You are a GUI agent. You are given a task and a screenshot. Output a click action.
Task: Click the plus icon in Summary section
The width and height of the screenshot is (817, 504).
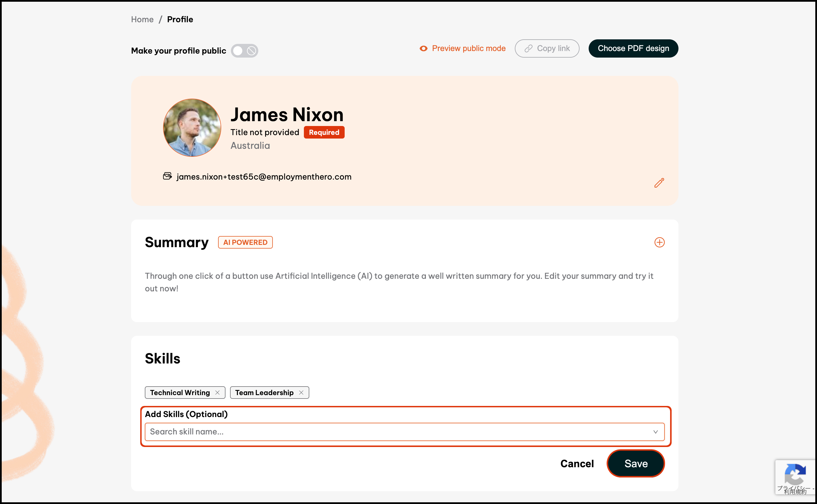659,242
